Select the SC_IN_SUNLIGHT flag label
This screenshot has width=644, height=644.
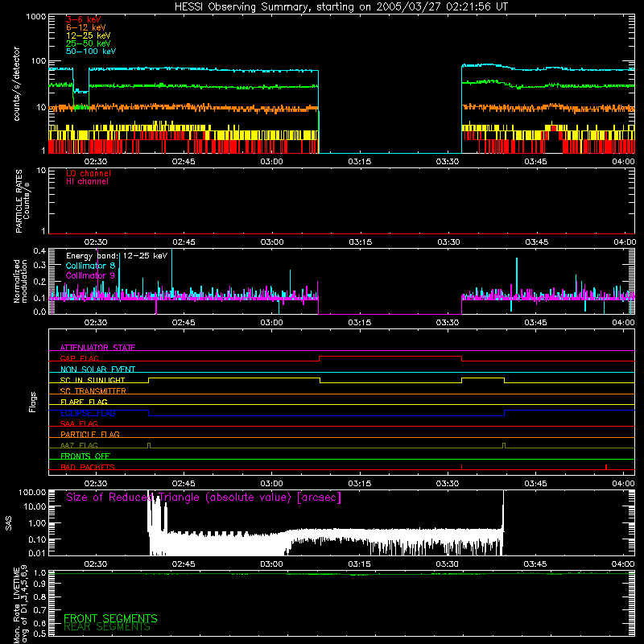tap(93, 380)
